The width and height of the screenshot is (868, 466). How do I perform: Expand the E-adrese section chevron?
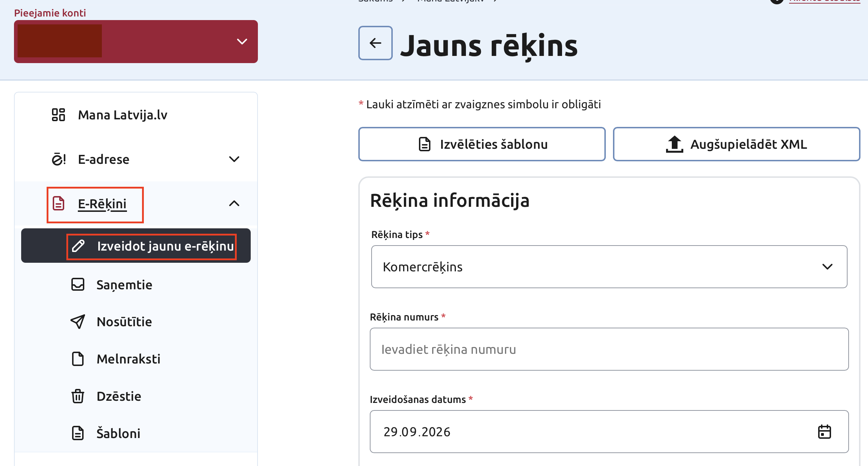234,159
